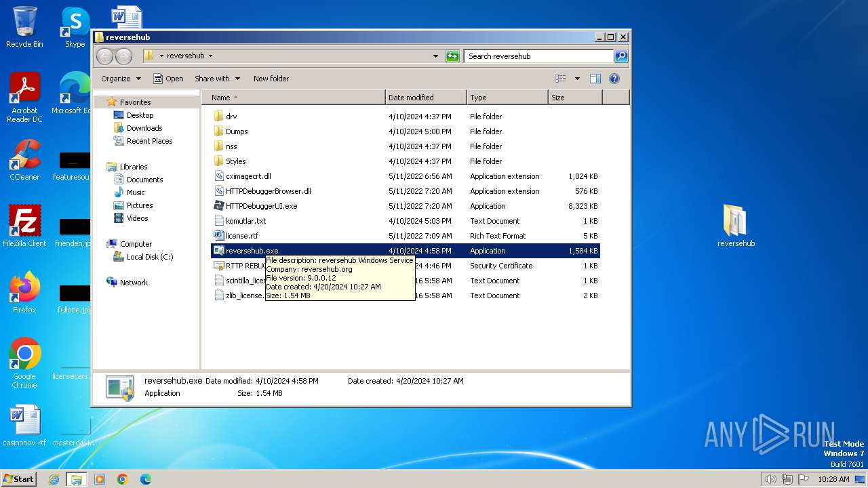The image size is (868, 488).
Task: Open Windows Media Player taskbar icon
Action: point(100,479)
